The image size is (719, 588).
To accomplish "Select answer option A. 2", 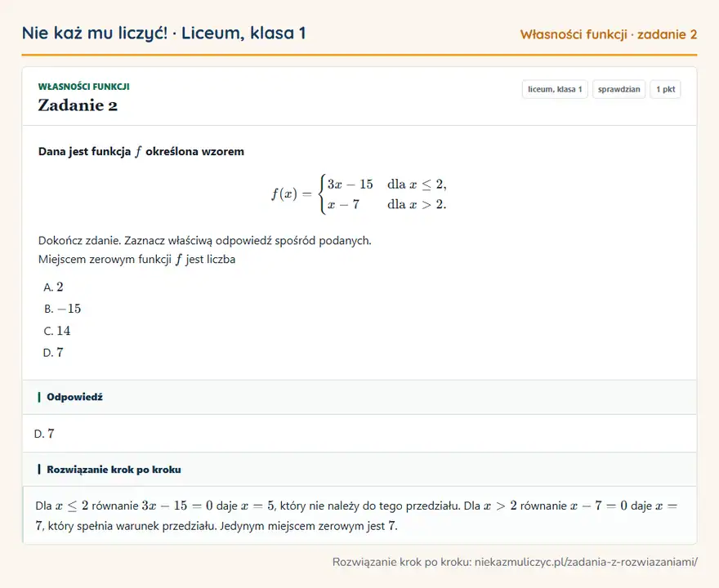I will click(53, 287).
